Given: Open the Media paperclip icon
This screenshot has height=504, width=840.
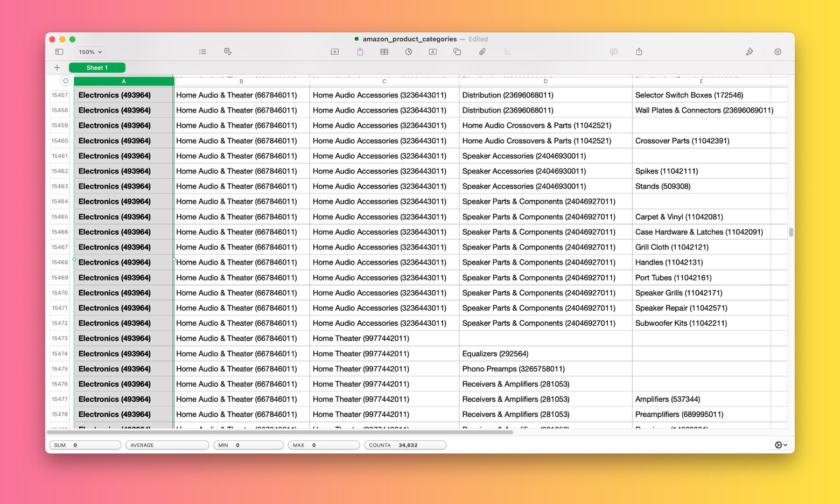Looking at the screenshot, I should tap(482, 52).
